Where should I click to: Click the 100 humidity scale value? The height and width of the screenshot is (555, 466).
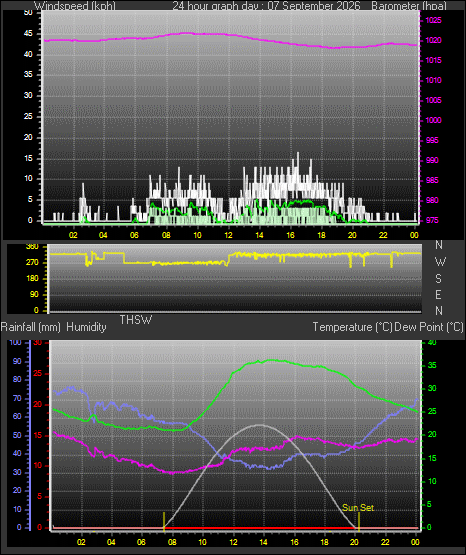15,343
